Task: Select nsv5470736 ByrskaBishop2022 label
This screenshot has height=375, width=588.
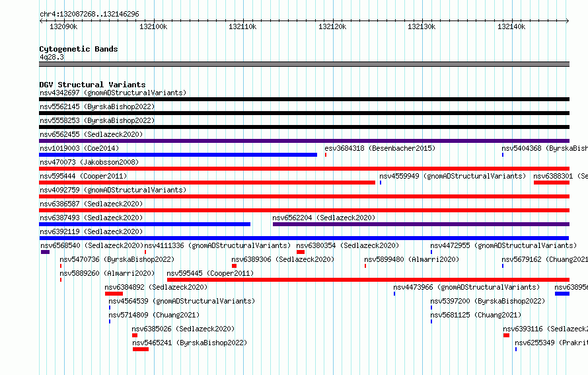Action: tap(117, 259)
